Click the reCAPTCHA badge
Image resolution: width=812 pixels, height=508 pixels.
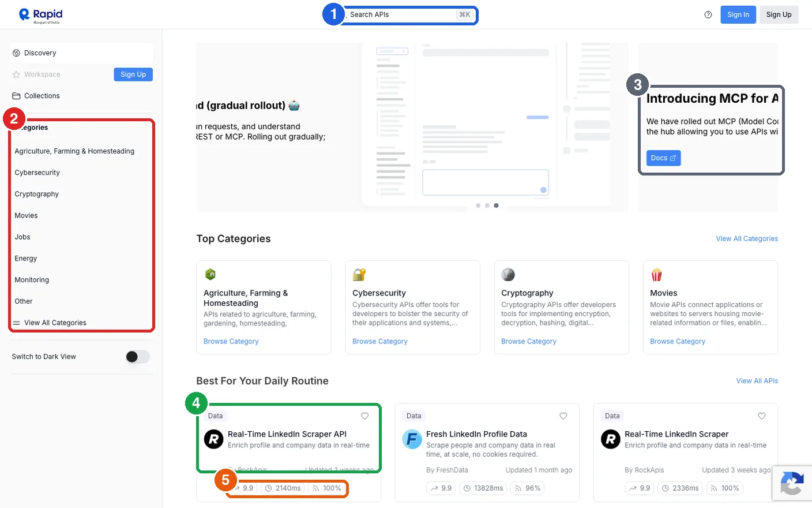pyautogui.click(x=792, y=483)
